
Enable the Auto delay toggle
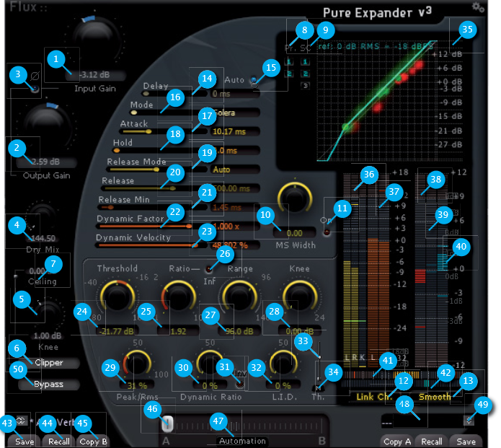point(253,82)
